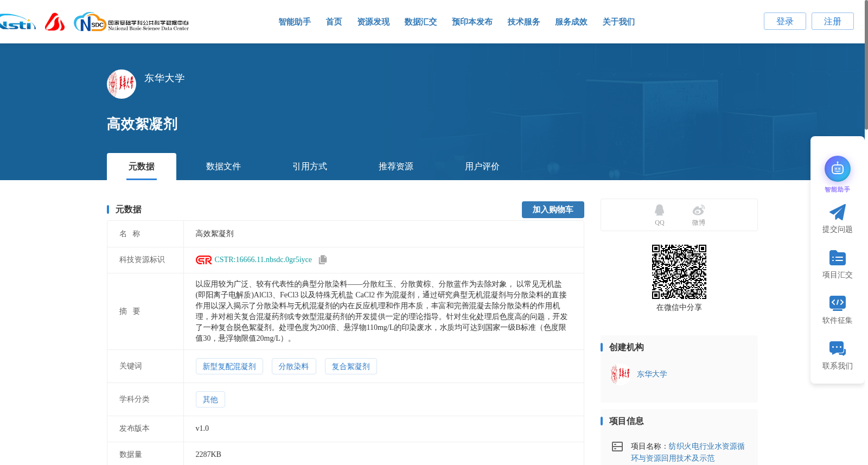
Task: Share to QQ icon
Action: 659,210
